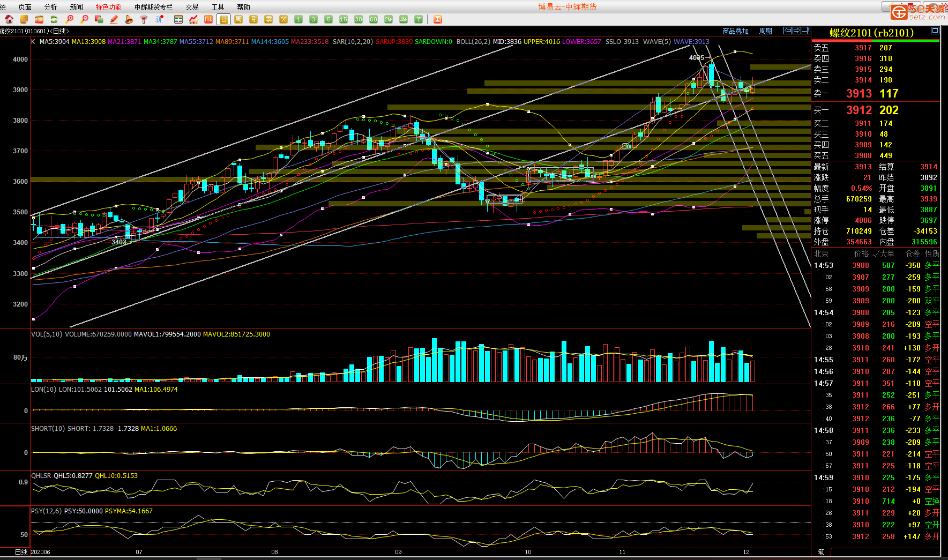Click the 14:53 trade row with 507
The width and height of the screenshot is (948, 560).
tap(876, 265)
